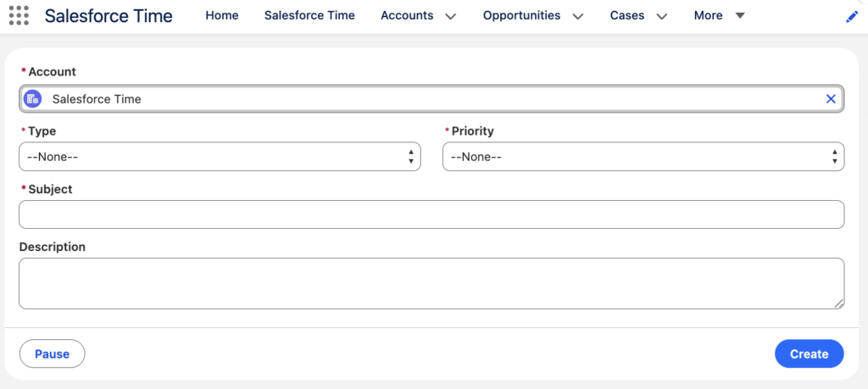Image resolution: width=868 pixels, height=389 pixels.
Task: Open the Opportunities tab
Action: click(x=521, y=15)
